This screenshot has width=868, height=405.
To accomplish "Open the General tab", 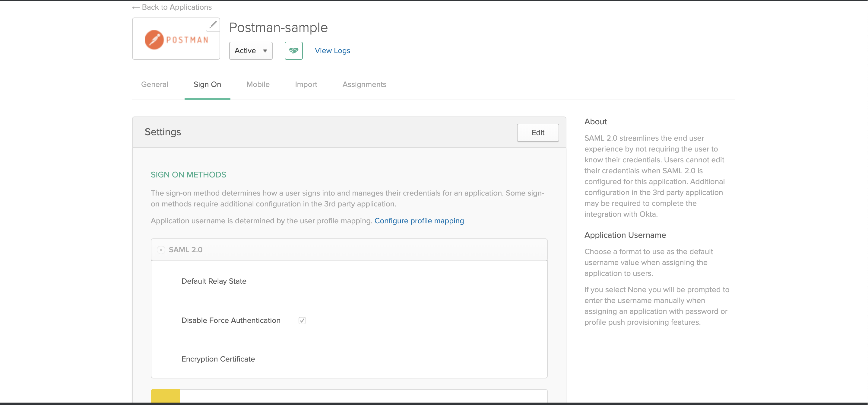I will [154, 84].
